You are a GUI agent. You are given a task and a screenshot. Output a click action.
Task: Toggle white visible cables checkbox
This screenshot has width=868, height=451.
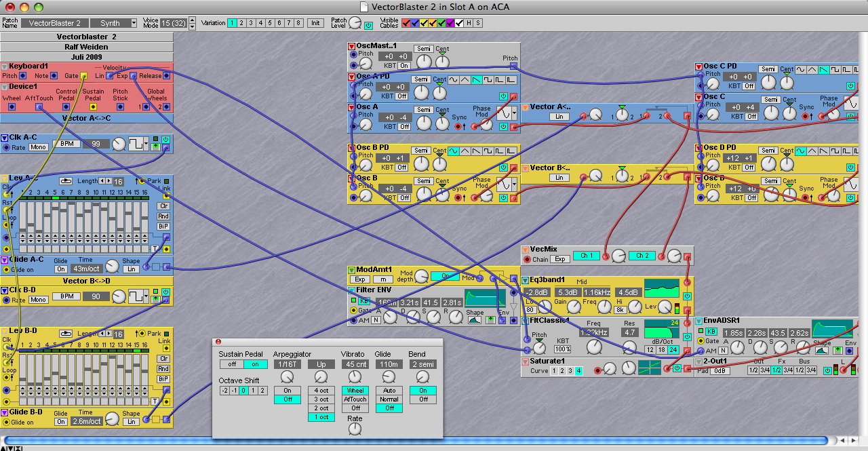[x=459, y=23]
